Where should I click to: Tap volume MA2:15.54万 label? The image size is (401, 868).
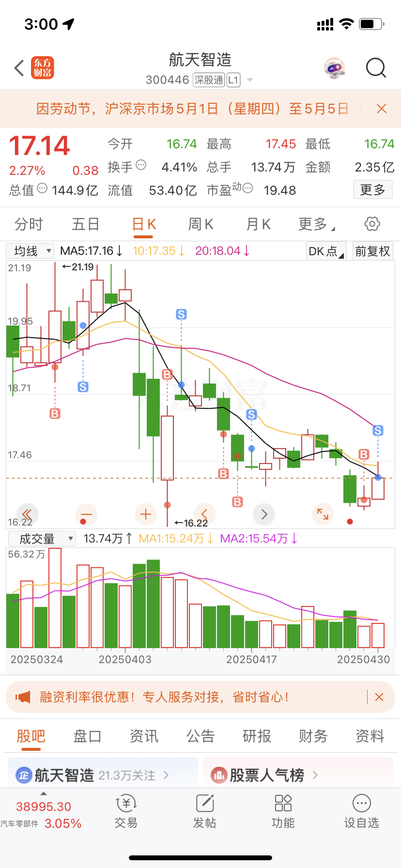point(259,539)
